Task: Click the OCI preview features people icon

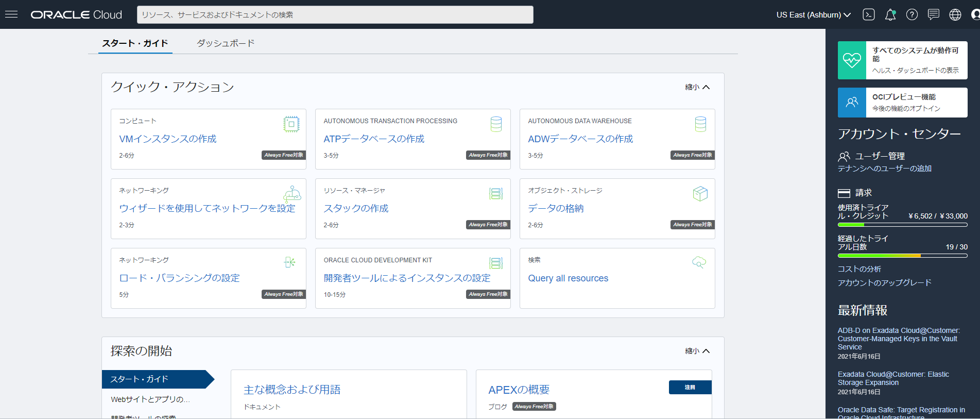Action: (852, 102)
